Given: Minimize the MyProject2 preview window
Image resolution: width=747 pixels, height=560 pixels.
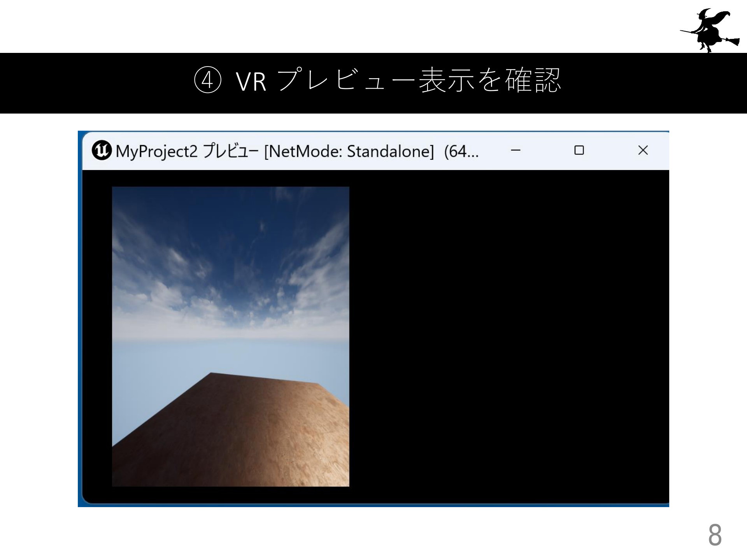Looking at the screenshot, I should [516, 150].
